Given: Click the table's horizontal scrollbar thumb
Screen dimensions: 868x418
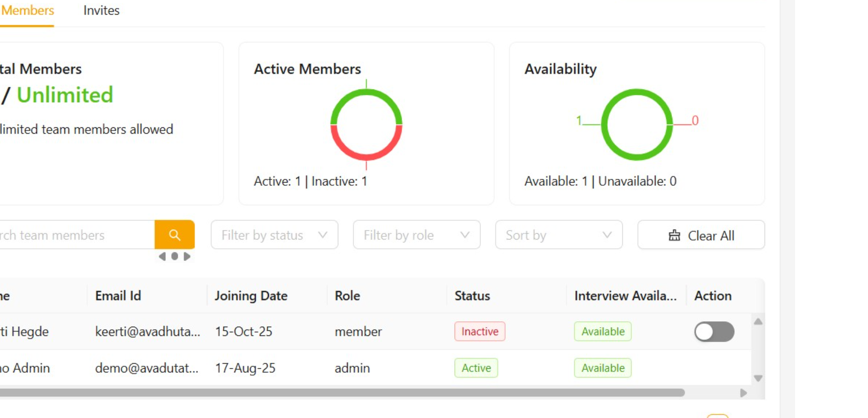Looking at the screenshot, I should (342, 392).
